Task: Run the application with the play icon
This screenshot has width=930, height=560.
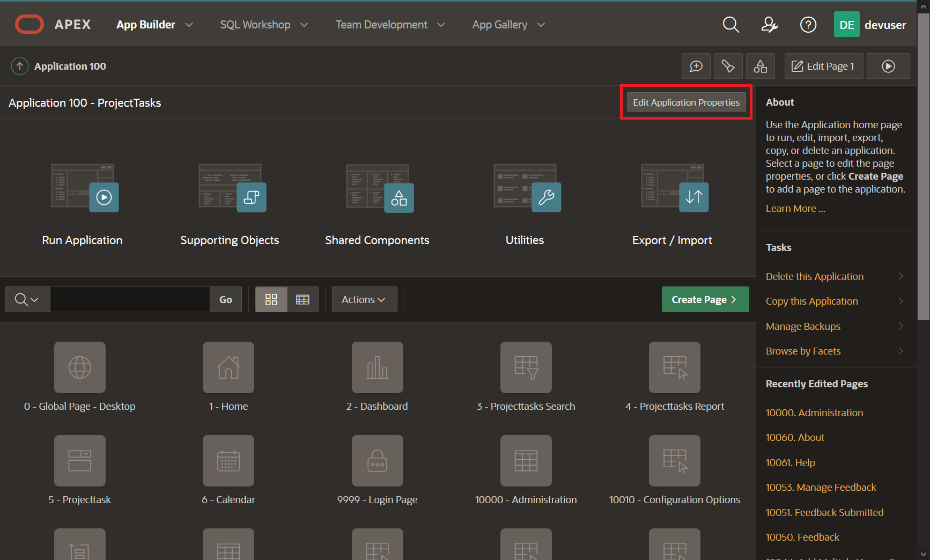Action: tap(888, 66)
